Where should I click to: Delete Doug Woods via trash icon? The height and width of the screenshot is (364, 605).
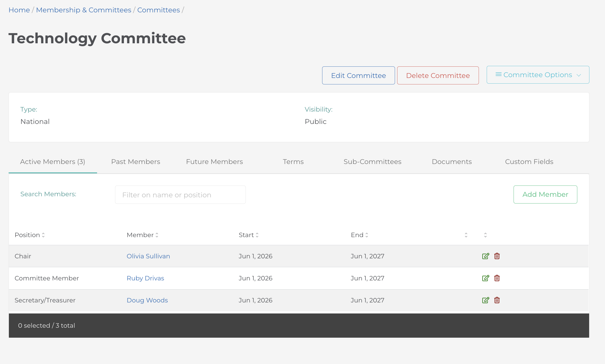(x=497, y=300)
